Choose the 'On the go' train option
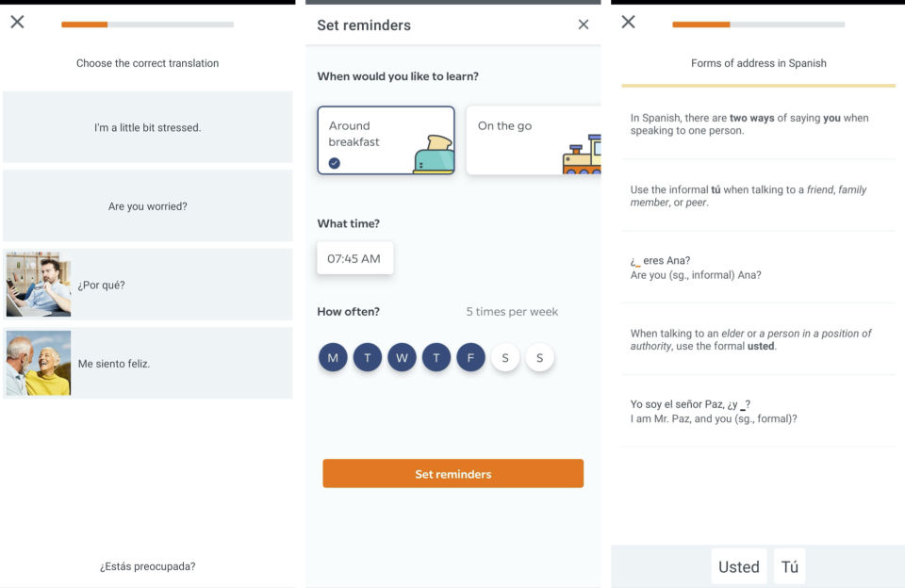The image size is (905, 588). point(534,139)
